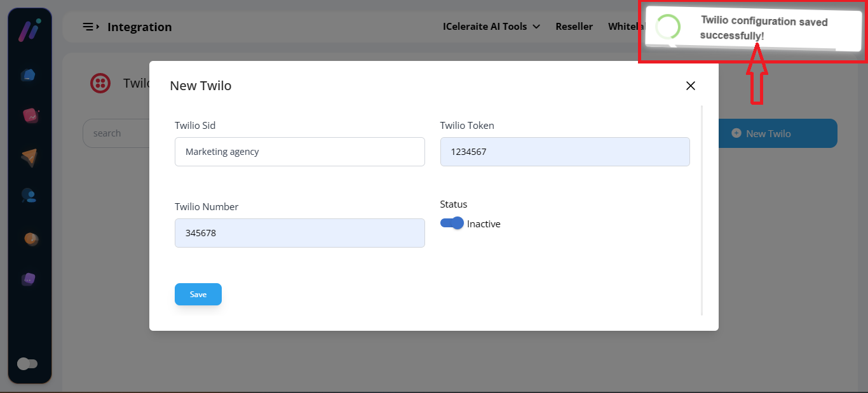
Task: Click the orange paper plane sidebar icon
Action: (x=29, y=157)
